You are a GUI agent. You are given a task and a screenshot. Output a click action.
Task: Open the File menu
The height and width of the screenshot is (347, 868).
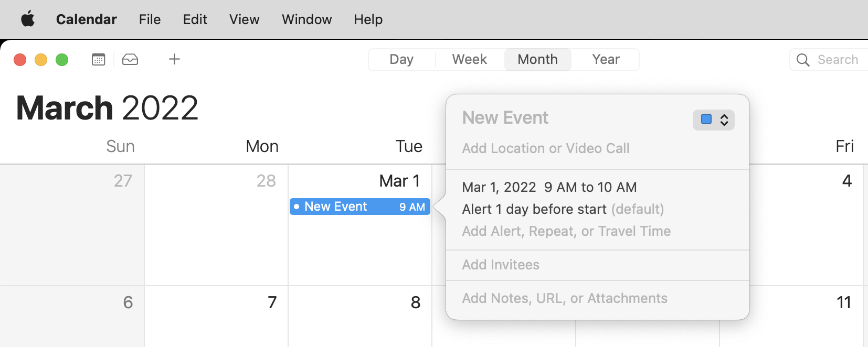click(150, 19)
